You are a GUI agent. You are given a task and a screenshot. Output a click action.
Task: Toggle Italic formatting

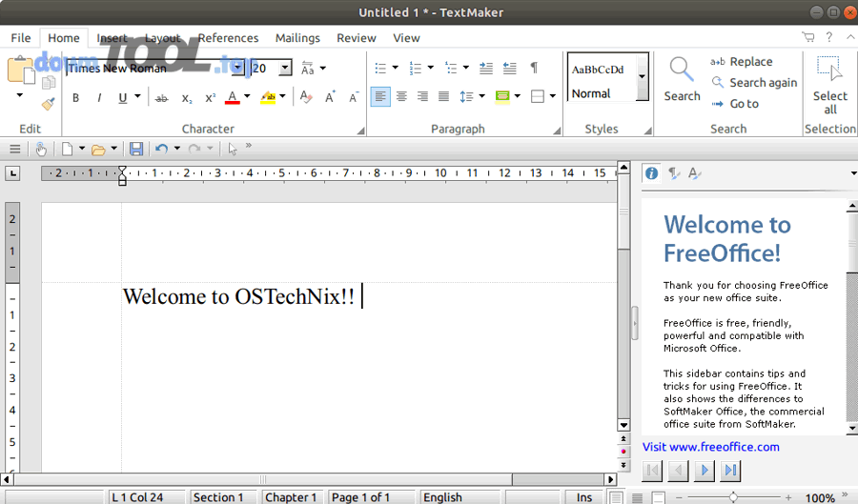coord(99,97)
